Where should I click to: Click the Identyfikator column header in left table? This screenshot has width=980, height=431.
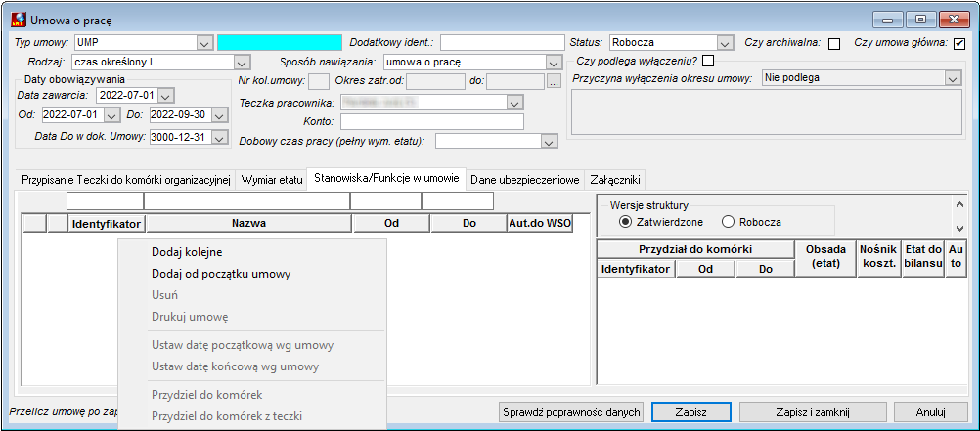(107, 223)
